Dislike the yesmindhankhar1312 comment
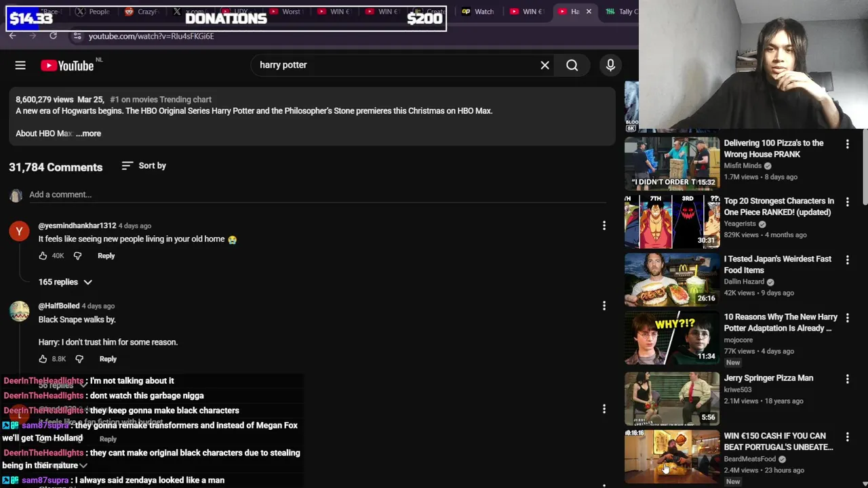The height and width of the screenshot is (488, 868). click(x=77, y=256)
